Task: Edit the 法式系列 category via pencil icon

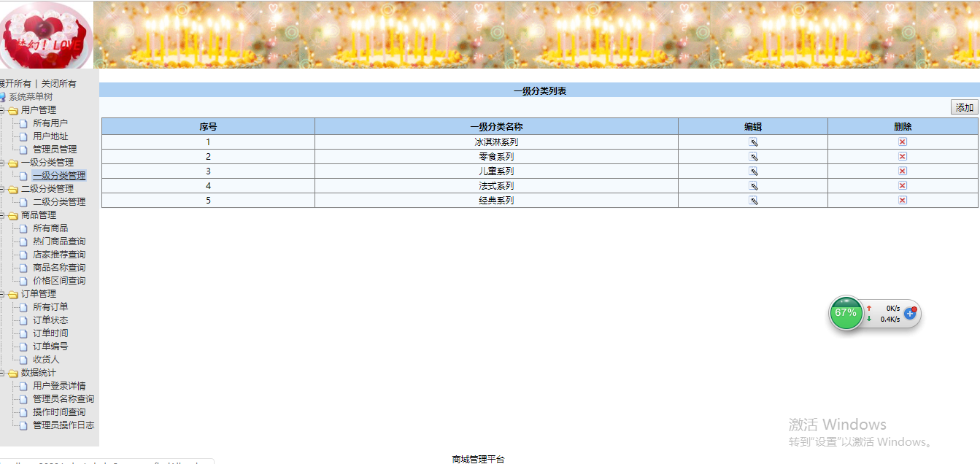Action: (x=753, y=186)
